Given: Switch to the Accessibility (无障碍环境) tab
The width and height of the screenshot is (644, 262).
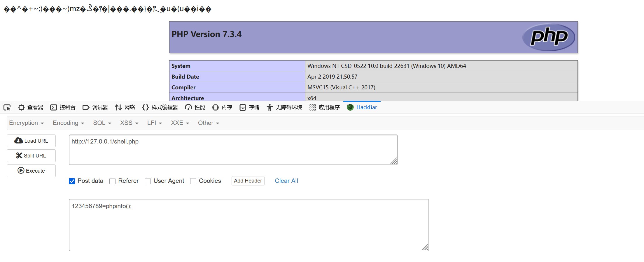Looking at the screenshot, I should point(284,107).
